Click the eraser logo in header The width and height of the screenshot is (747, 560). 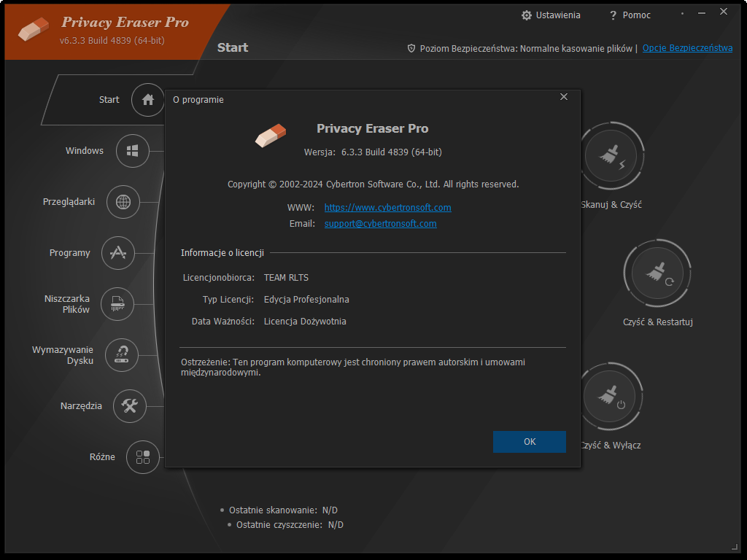coord(34,29)
